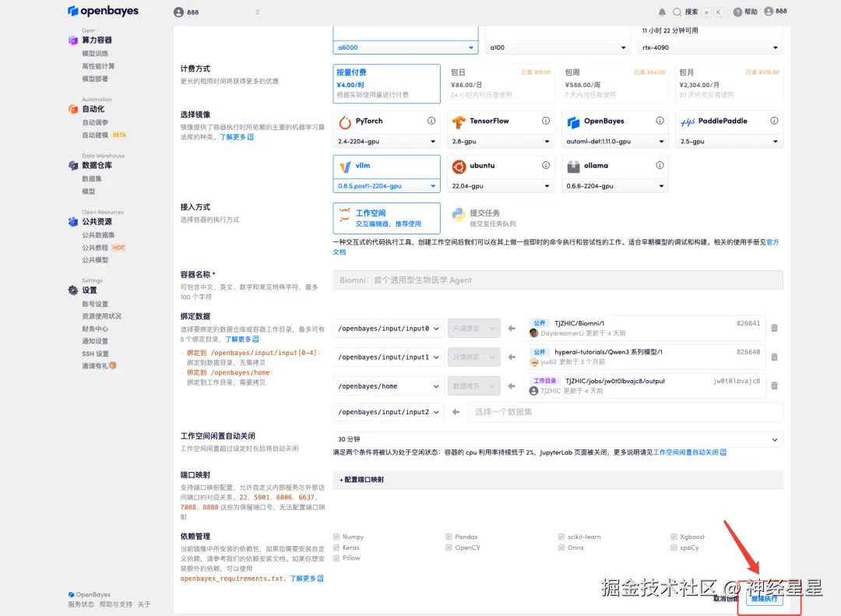
Task: Open the 888 workspace switcher
Action: point(216,12)
